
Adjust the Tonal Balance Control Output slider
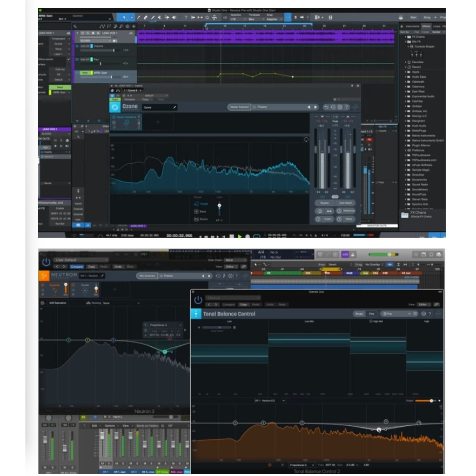tap(431, 401)
